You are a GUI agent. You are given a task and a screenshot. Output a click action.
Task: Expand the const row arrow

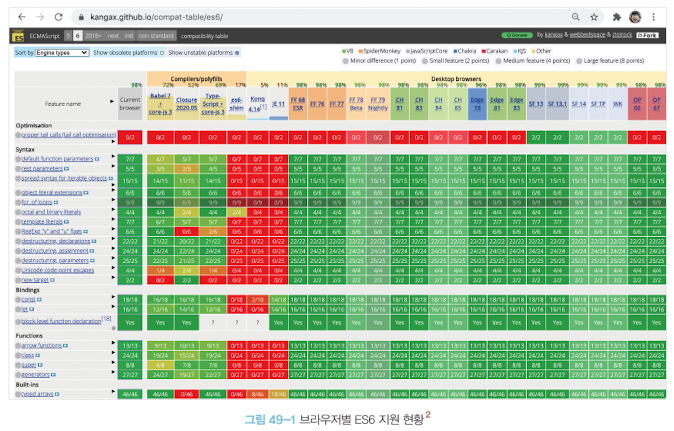(113, 297)
